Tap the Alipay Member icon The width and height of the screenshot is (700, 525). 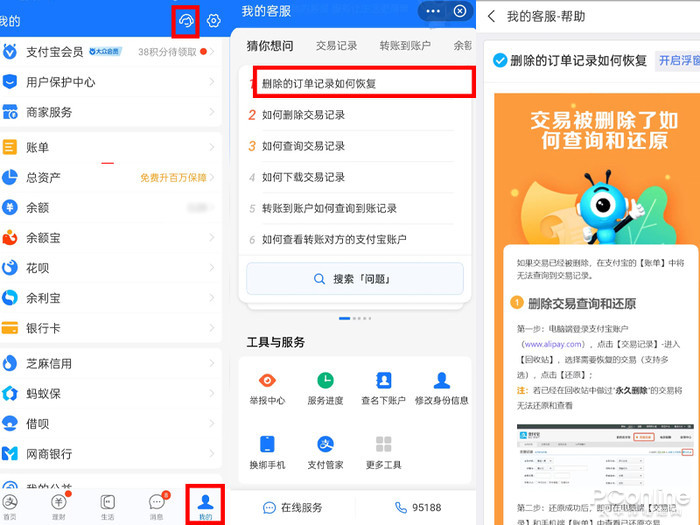tap(10, 52)
